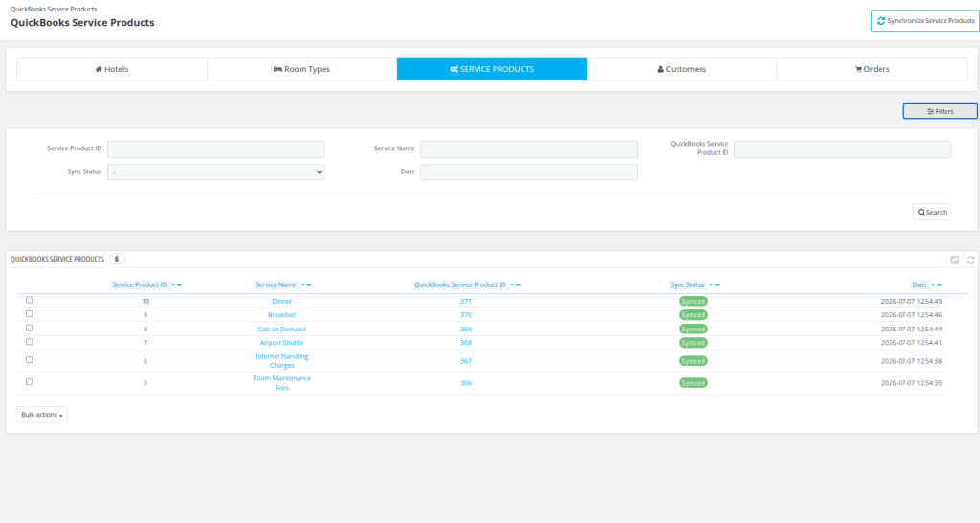Viewport: 980px width, 523px height.
Task: Click QuickBooks product ID 369
Action: click(466, 330)
